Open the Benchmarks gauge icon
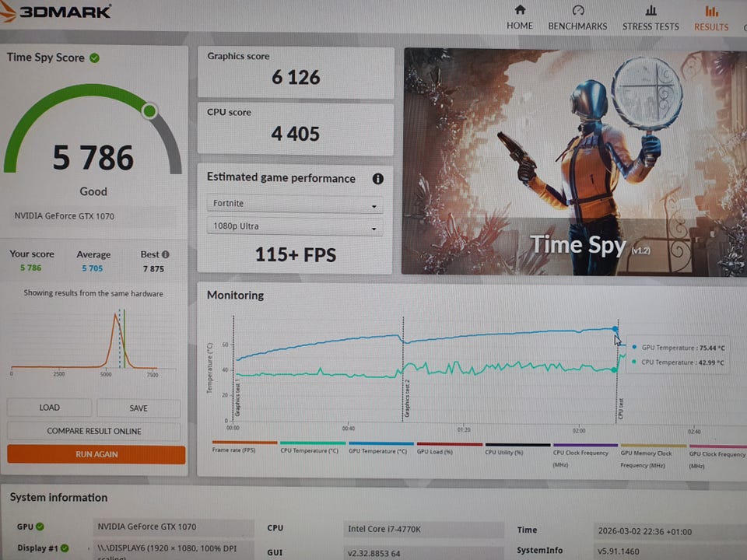Screen dimensions: 747x560 tap(578, 10)
